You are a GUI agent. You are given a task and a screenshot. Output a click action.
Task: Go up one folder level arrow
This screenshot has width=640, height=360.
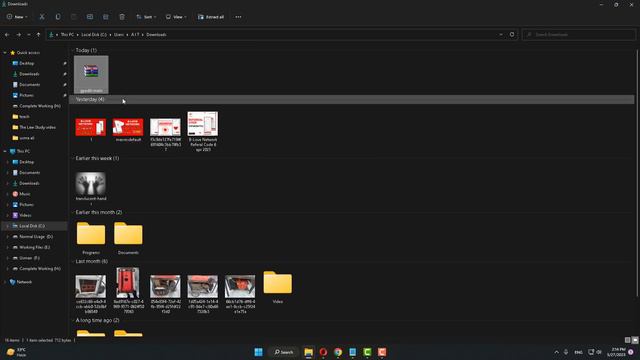[x=38, y=35]
